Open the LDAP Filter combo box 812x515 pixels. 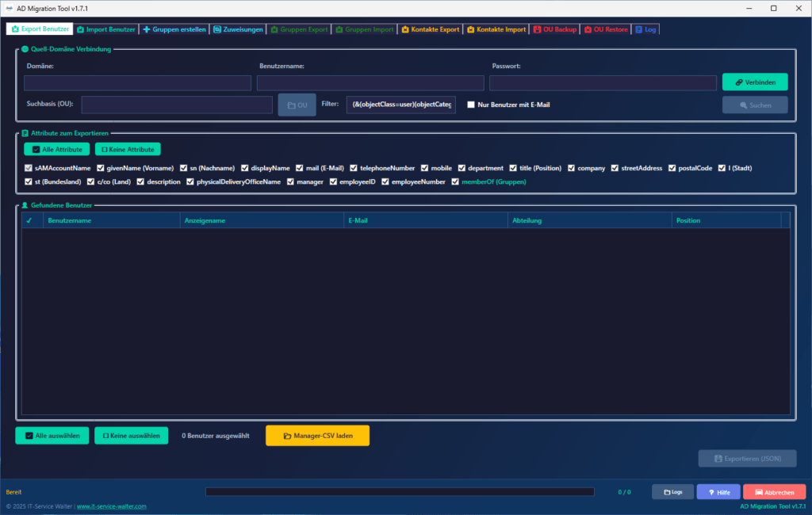(x=400, y=104)
